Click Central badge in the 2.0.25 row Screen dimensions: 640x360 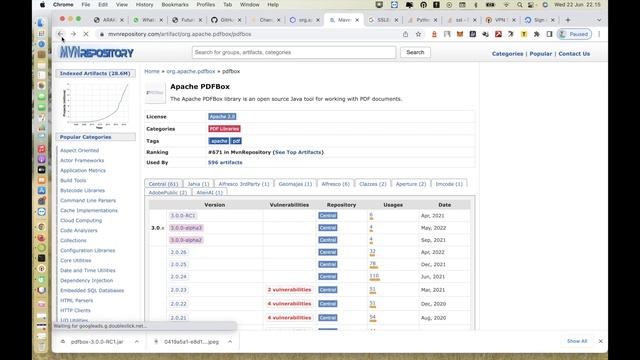click(328, 264)
